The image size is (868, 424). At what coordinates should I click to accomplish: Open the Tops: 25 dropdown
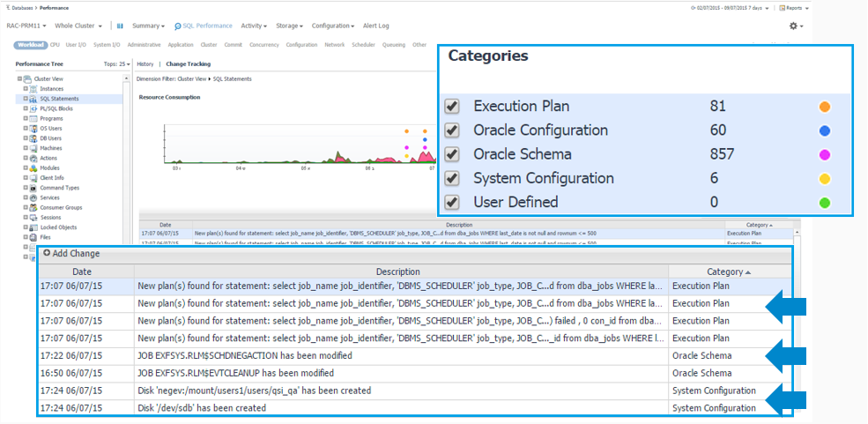(x=116, y=64)
